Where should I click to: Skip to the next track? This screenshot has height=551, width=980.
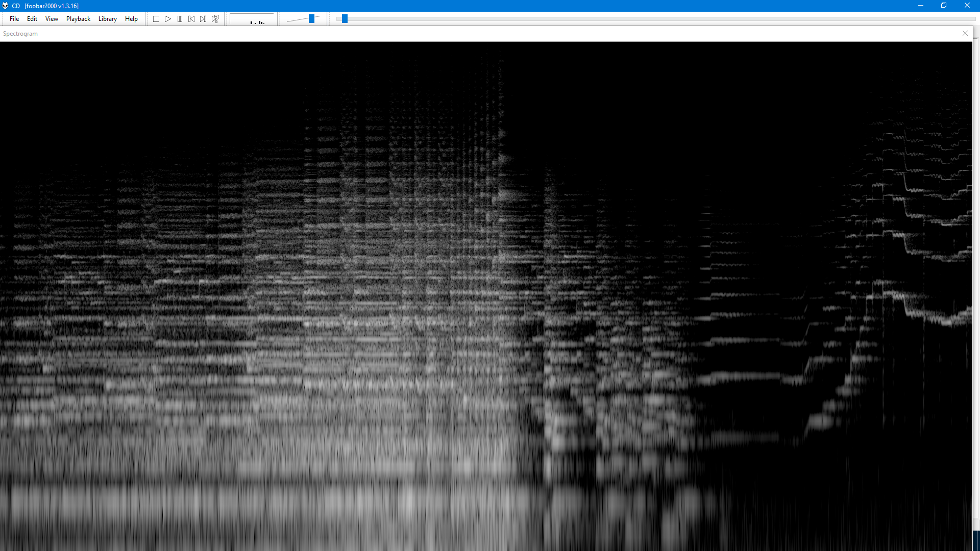coord(203,19)
